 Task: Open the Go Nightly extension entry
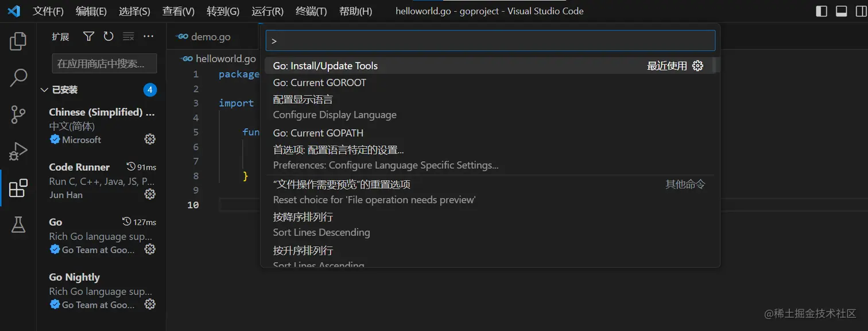point(102,291)
